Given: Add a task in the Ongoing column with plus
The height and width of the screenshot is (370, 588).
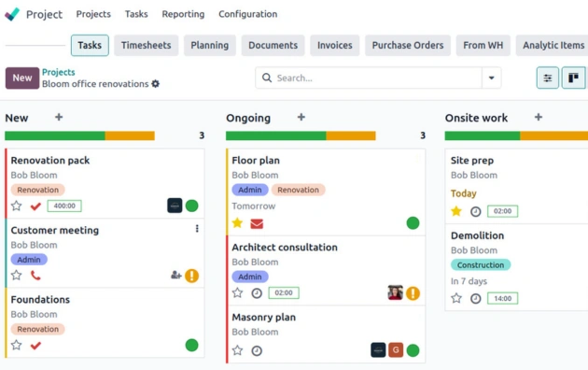Looking at the screenshot, I should pos(301,117).
